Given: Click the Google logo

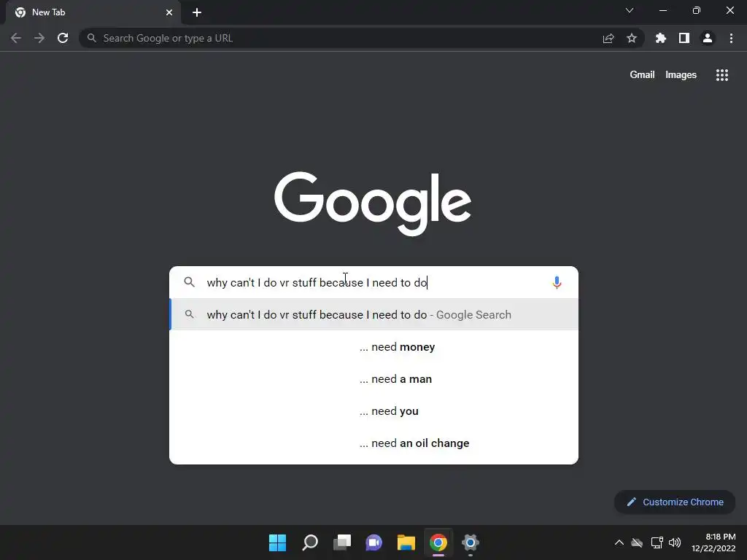Looking at the screenshot, I should click(x=373, y=203).
